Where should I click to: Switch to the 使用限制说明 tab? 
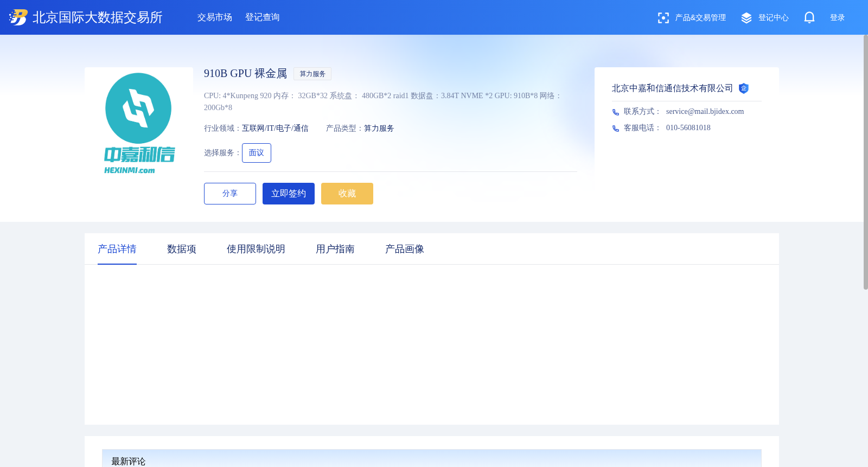coord(256,249)
